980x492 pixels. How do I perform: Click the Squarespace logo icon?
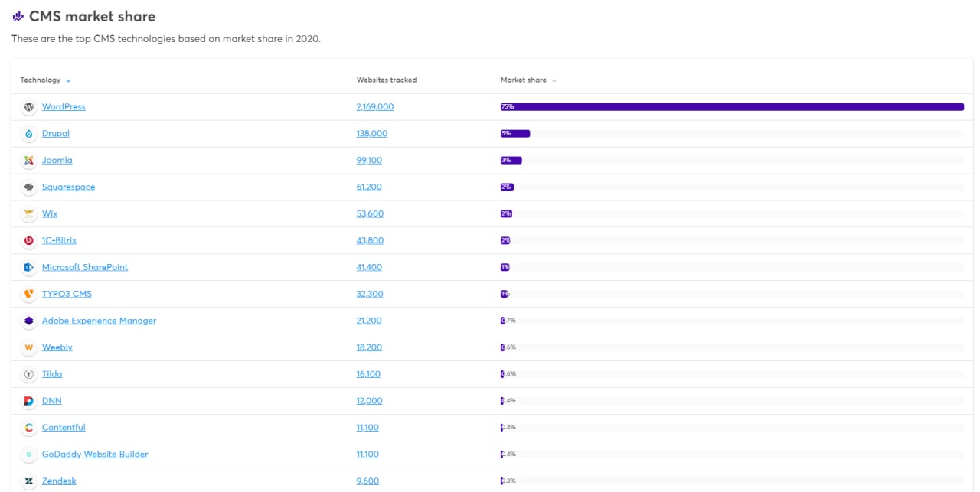pos(29,187)
